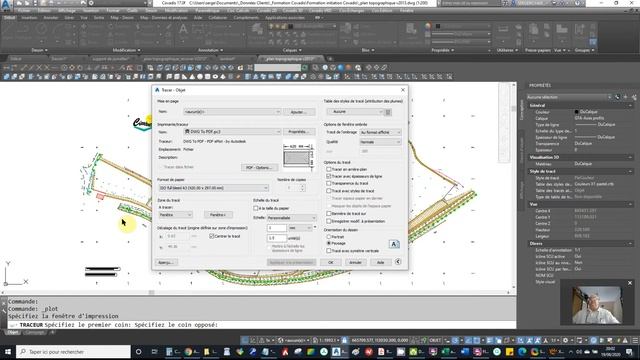This screenshot has width=640, height=360.
Task: Open the mm units dropdown
Action: pyautogui.click(x=300, y=228)
